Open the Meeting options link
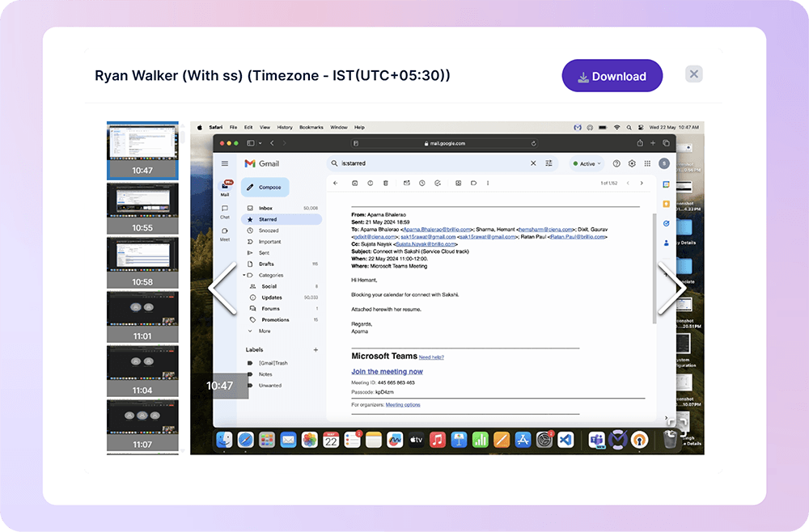This screenshot has width=809, height=532. coord(403,405)
